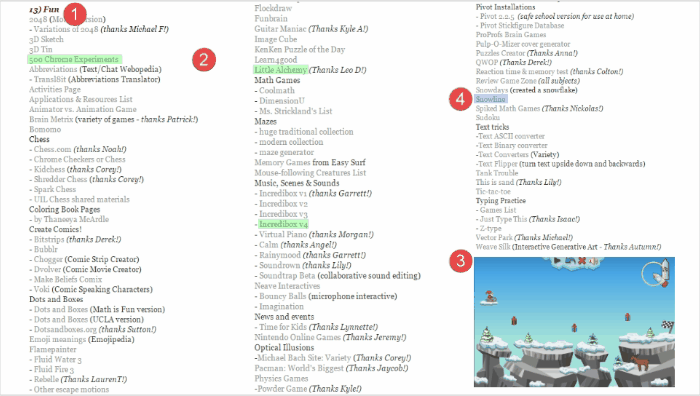Open the highlighted Incredibox v4 link

pos(283,224)
